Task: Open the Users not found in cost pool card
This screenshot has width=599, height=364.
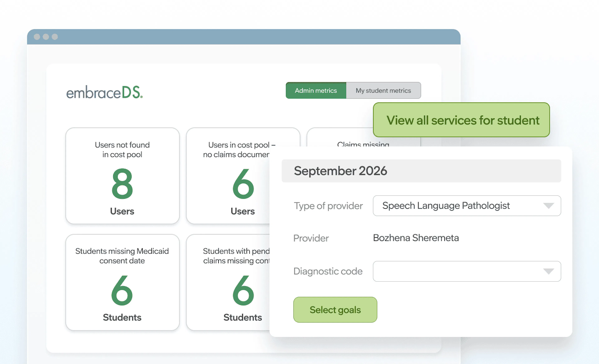Action: 122,176
